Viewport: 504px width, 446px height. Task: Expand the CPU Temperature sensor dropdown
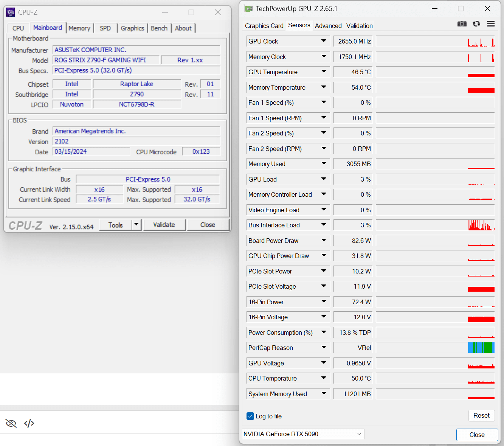coord(324,378)
